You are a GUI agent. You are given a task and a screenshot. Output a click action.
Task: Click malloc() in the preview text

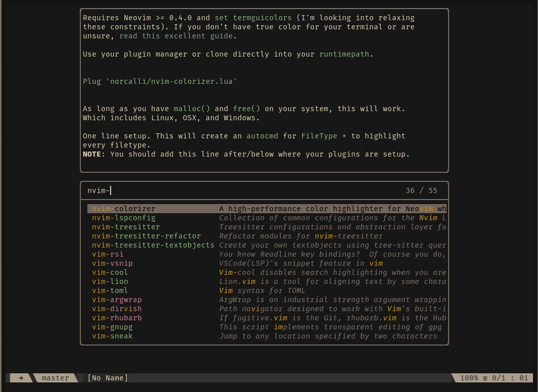coord(192,109)
